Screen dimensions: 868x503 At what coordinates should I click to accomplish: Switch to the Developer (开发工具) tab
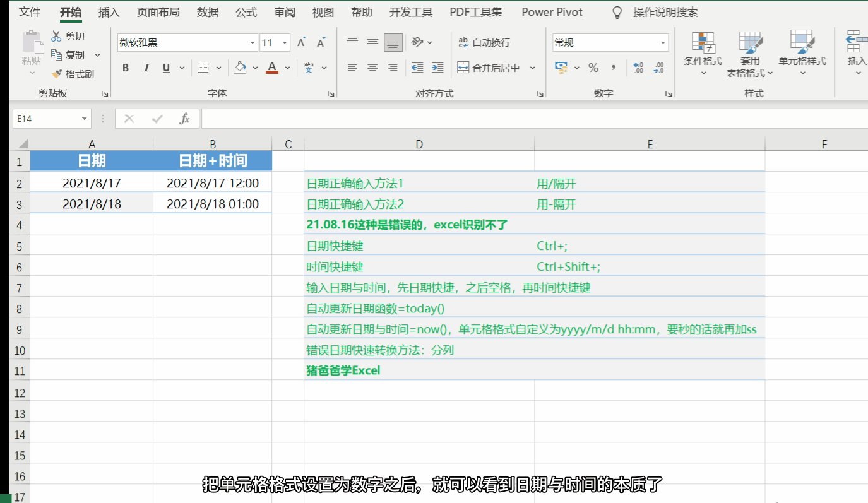coord(411,12)
